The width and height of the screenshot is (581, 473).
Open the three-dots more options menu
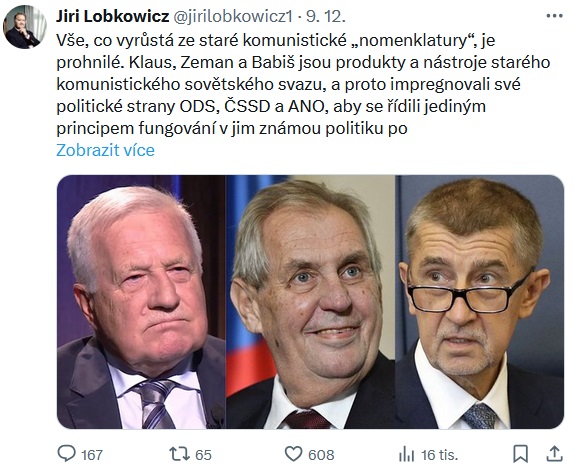pyautogui.click(x=554, y=16)
